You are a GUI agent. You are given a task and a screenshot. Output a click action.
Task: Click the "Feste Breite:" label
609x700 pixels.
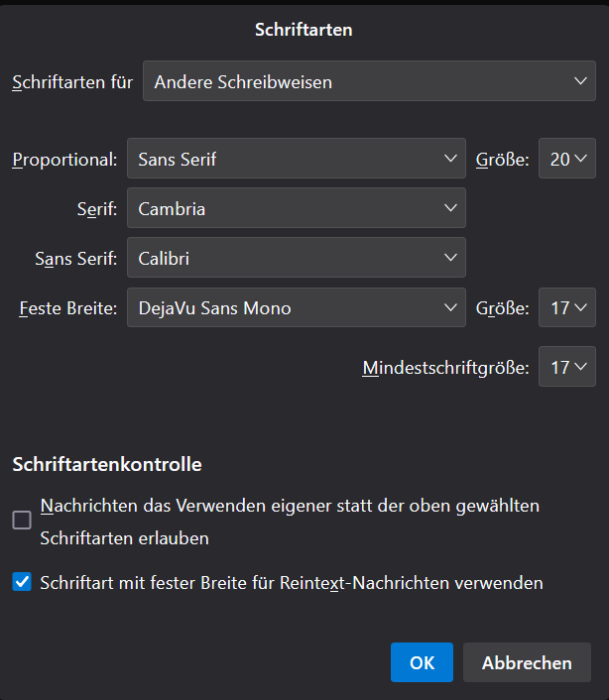click(67, 308)
